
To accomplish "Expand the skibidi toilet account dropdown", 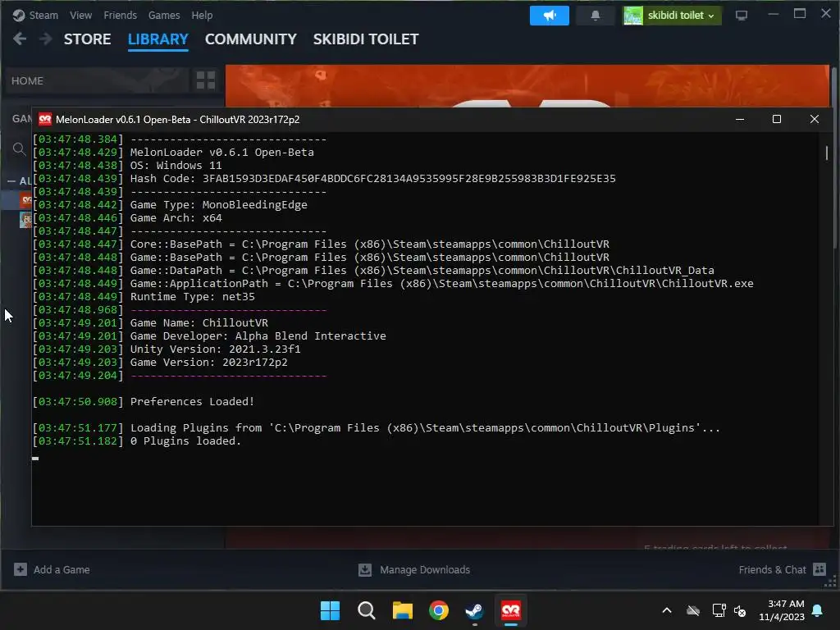I will click(672, 16).
